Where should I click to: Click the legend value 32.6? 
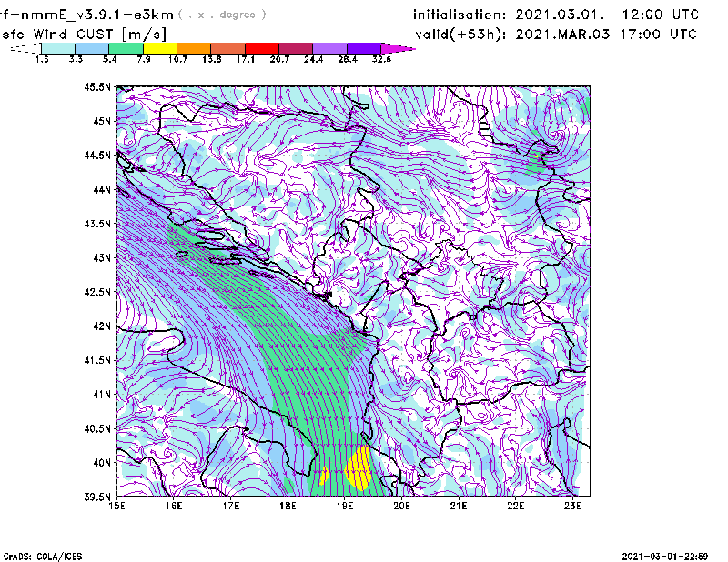381,59
